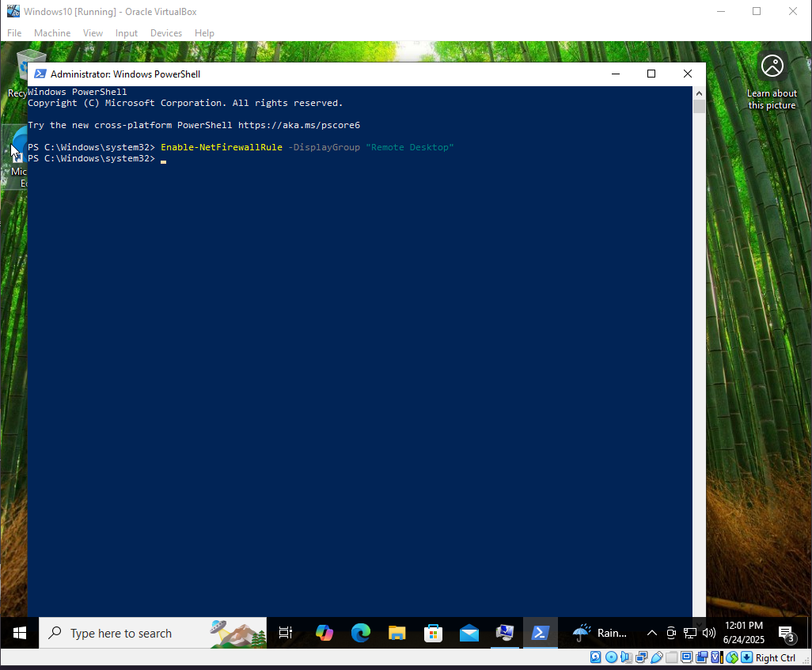The image size is (812, 670).
Task: Minimize the PowerShell window
Action: [615, 74]
